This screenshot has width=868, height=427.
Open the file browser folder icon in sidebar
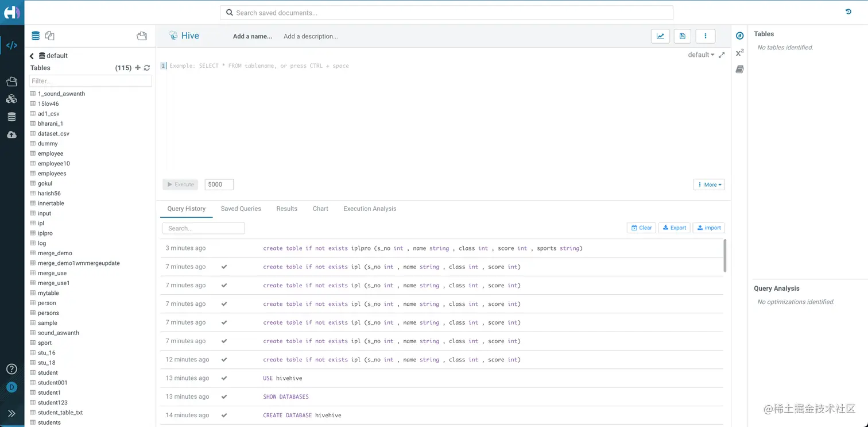coord(11,82)
